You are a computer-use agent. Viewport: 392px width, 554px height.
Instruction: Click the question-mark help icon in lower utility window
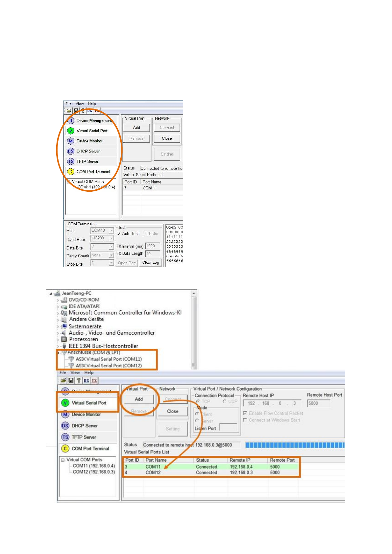(78, 380)
